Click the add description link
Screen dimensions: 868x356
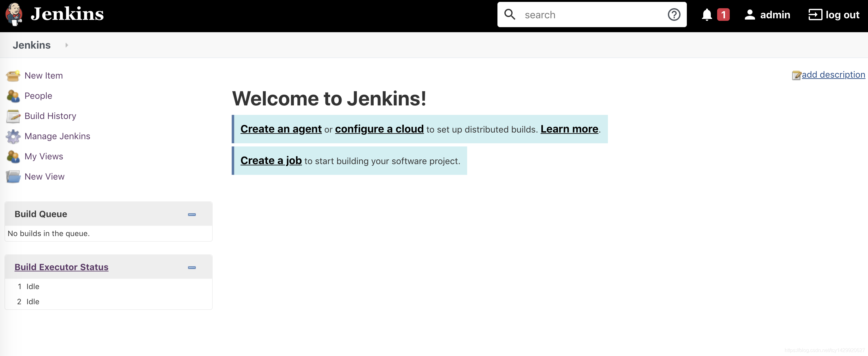tap(833, 74)
